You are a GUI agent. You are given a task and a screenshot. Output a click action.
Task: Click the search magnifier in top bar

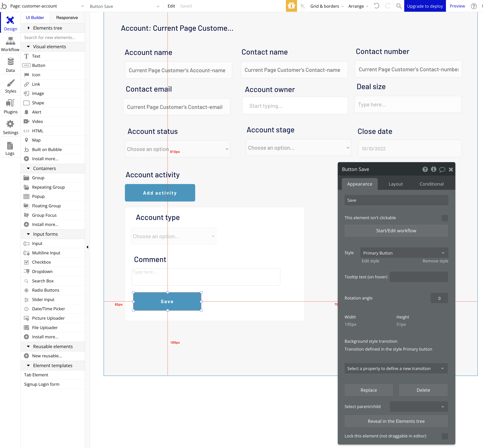coord(399,6)
